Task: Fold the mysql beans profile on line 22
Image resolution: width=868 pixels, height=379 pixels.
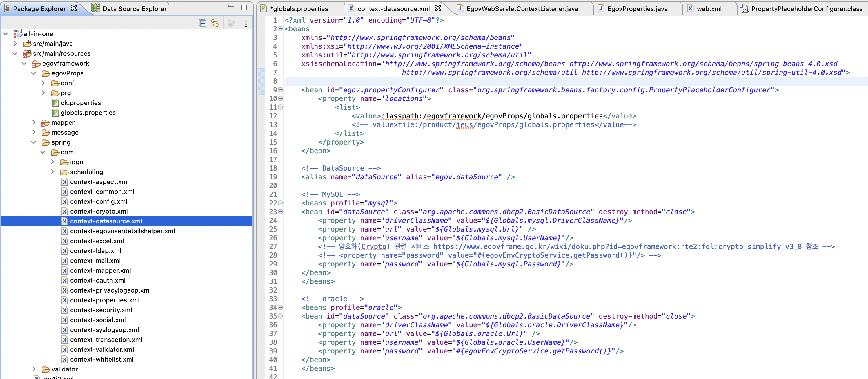Action: click(x=280, y=203)
